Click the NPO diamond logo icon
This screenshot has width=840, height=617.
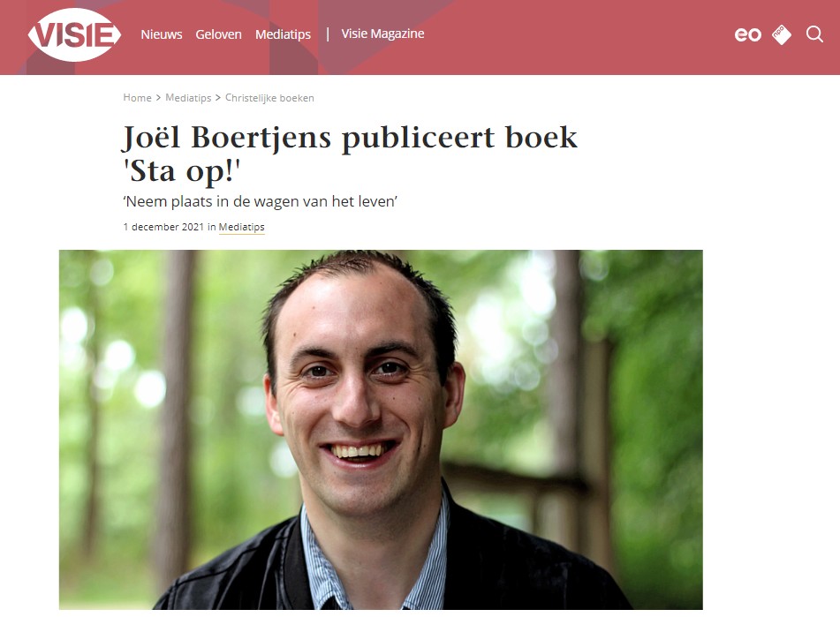782,34
